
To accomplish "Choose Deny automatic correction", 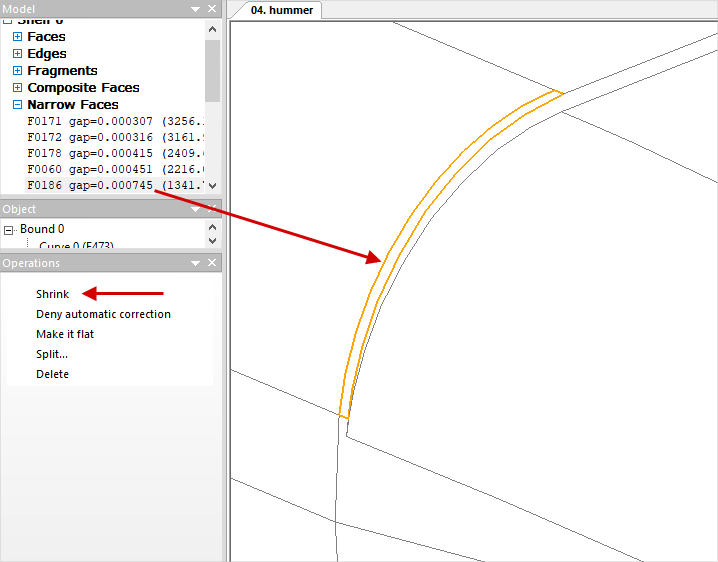I will point(103,314).
